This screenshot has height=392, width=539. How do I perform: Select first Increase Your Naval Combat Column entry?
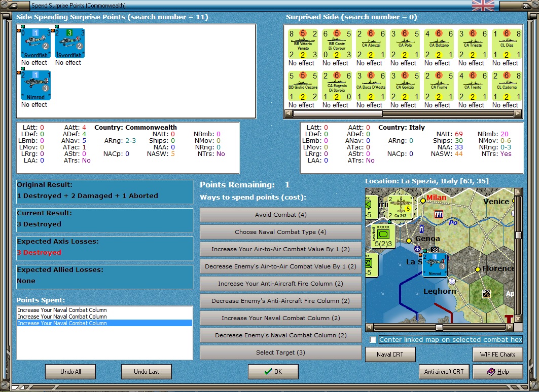(x=104, y=310)
